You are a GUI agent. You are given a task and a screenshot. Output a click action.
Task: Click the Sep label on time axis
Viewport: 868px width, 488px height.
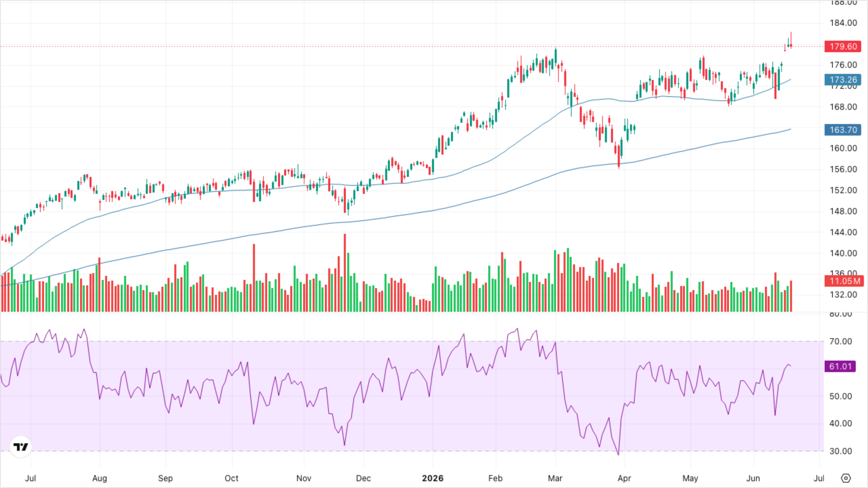tap(165, 478)
